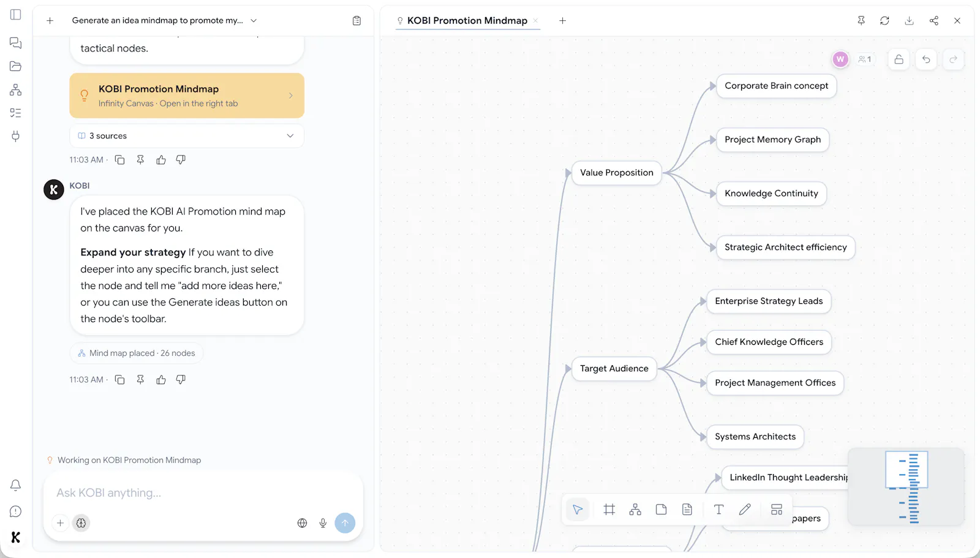The image size is (980, 558).
Task: Thumbs down the message below Mind map placed
Action: (x=181, y=380)
